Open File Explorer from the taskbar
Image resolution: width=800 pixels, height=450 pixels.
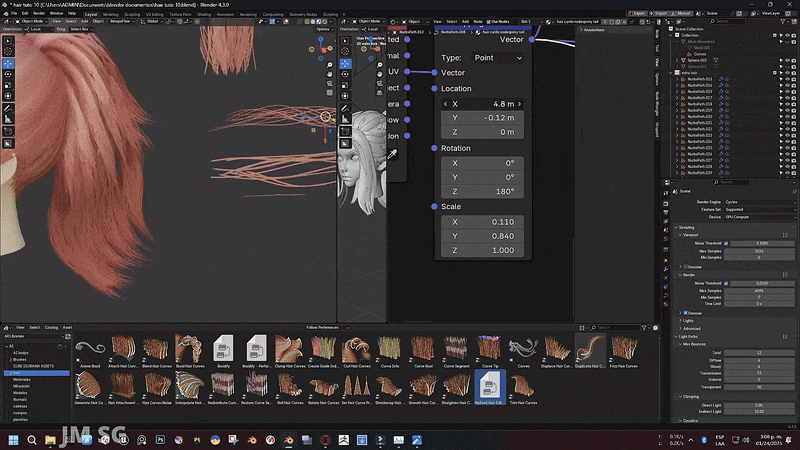pyautogui.click(x=50, y=440)
